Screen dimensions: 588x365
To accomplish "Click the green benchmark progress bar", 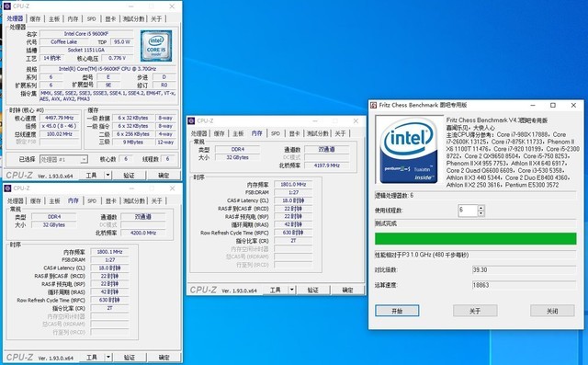I will [x=476, y=238].
